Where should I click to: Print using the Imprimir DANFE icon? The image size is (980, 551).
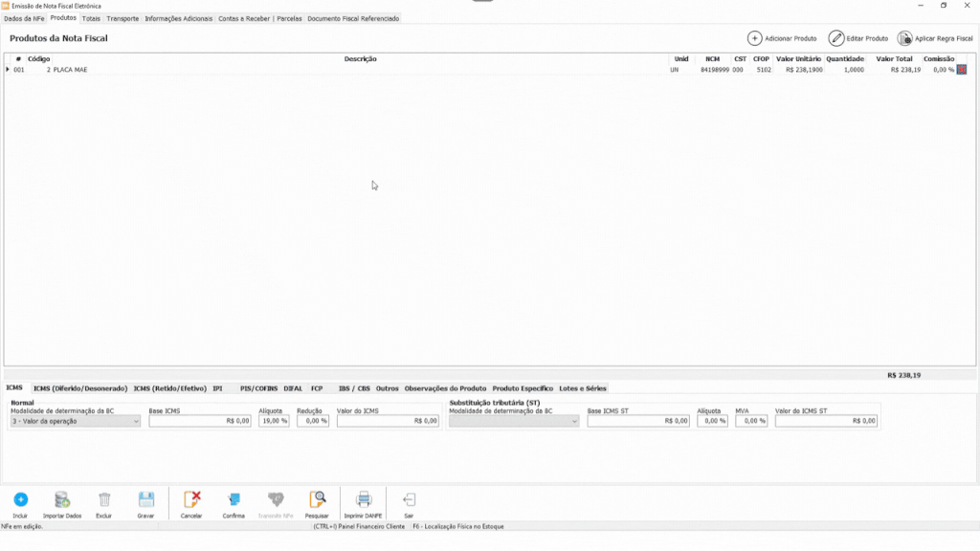(364, 499)
